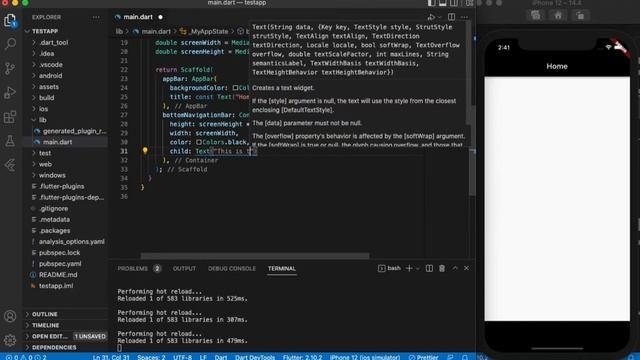Maximize the panel with up chevron
This screenshot has width=640, height=360.
click(455, 268)
